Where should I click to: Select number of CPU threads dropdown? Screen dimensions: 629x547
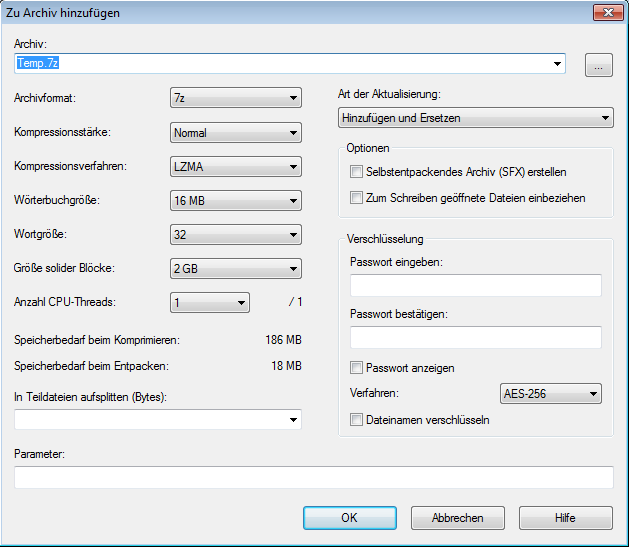[x=209, y=303]
